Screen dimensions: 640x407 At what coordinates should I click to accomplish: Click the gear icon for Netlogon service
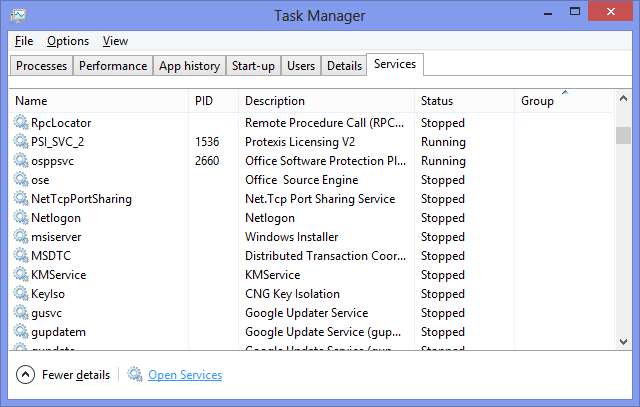pyautogui.click(x=22, y=218)
